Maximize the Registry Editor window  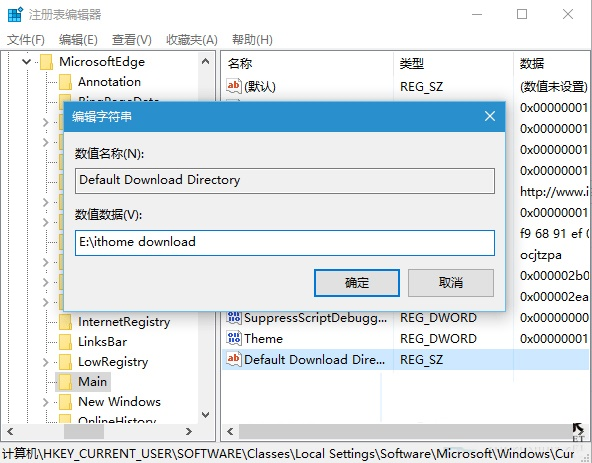[x=522, y=14]
